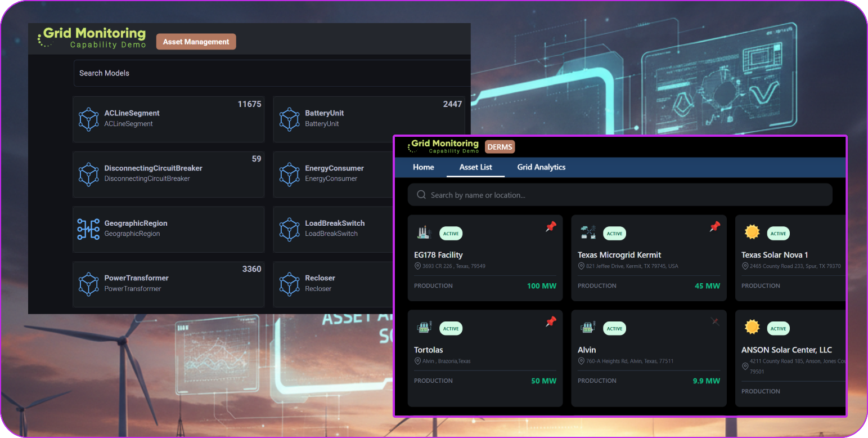The image size is (868, 438).
Task: Select the PowerTransformer model icon
Action: pos(89,284)
